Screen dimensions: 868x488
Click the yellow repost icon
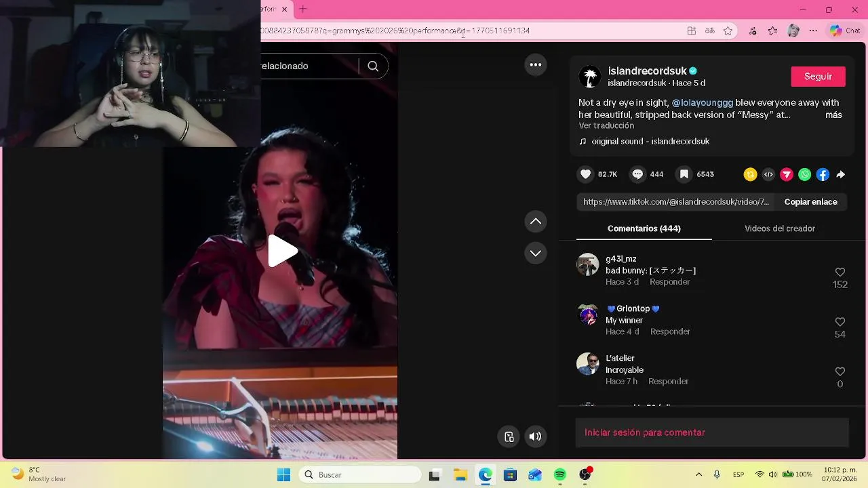click(x=750, y=174)
